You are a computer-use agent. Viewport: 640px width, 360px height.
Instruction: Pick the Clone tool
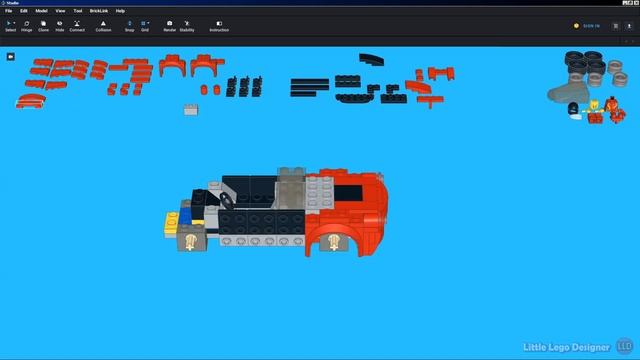click(x=43, y=26)
